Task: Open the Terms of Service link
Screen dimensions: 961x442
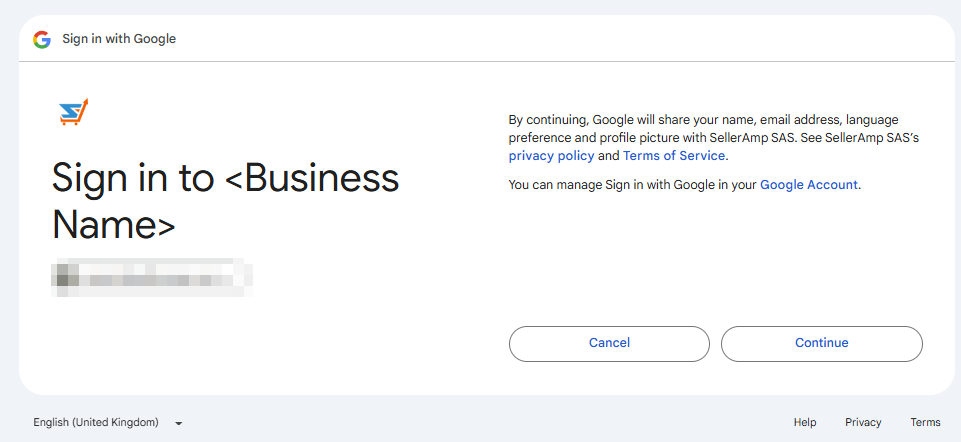Action: tap(675, 156)
